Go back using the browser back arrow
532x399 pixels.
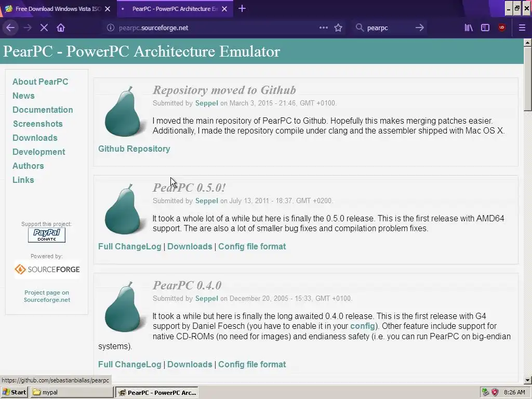coord(10,28)
